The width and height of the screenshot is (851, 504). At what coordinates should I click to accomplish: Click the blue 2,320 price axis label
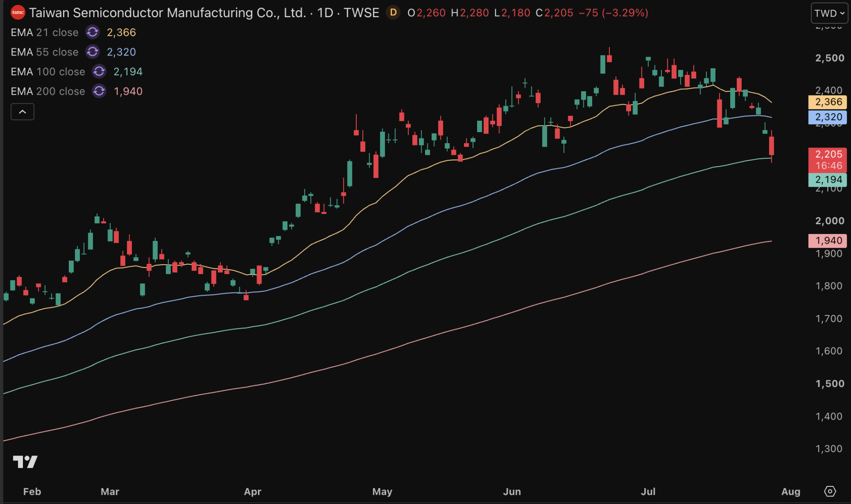[x=828, y=117]
